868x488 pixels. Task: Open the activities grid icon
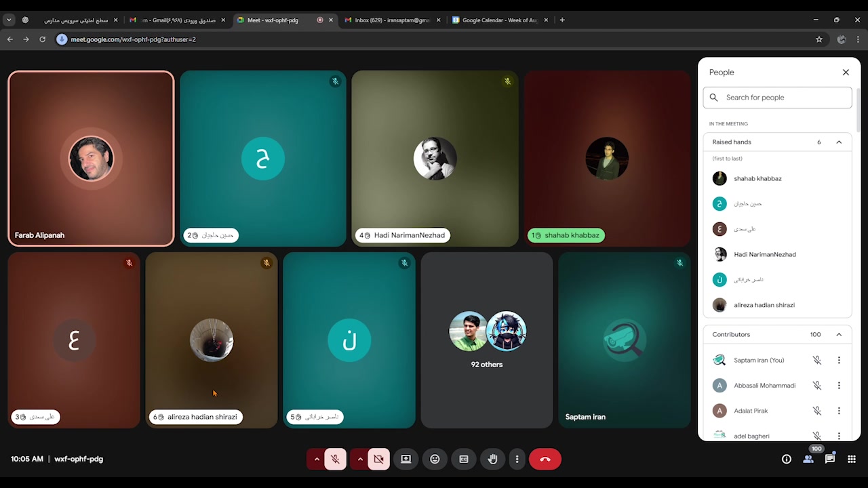click(852, 459)
